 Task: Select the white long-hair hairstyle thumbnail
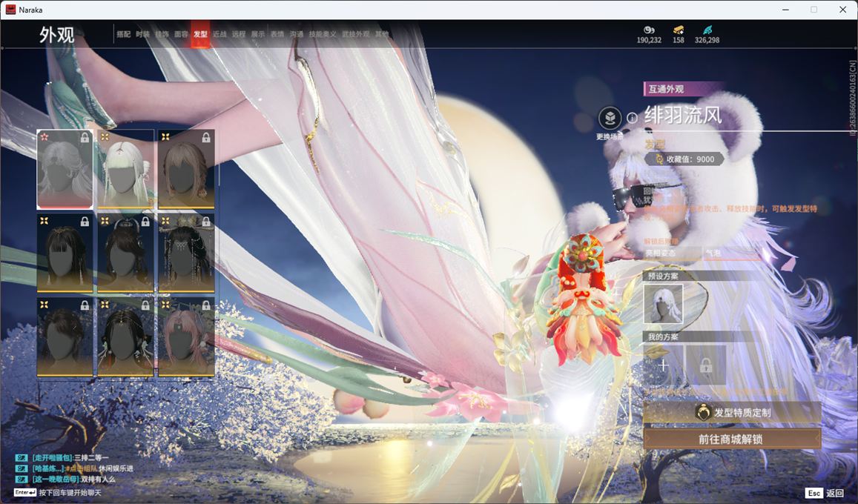(x=125, y=169)
